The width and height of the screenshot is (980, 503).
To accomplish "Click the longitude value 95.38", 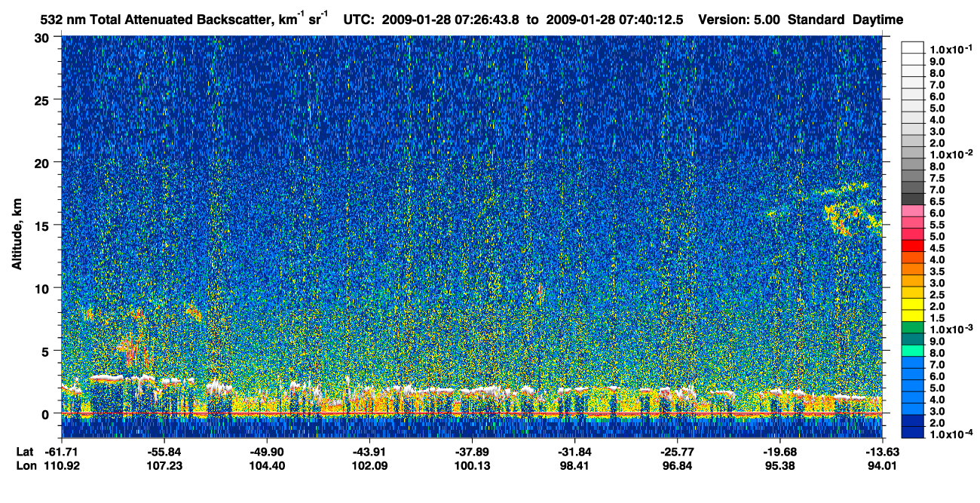I will 779,465.
